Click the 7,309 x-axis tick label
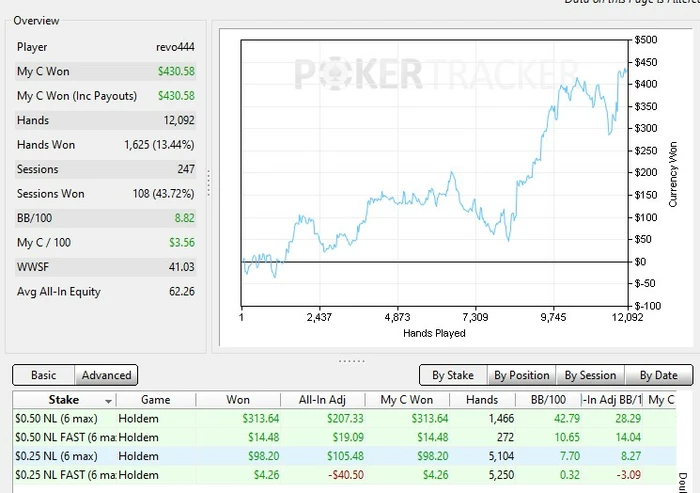 coord(475,317)
